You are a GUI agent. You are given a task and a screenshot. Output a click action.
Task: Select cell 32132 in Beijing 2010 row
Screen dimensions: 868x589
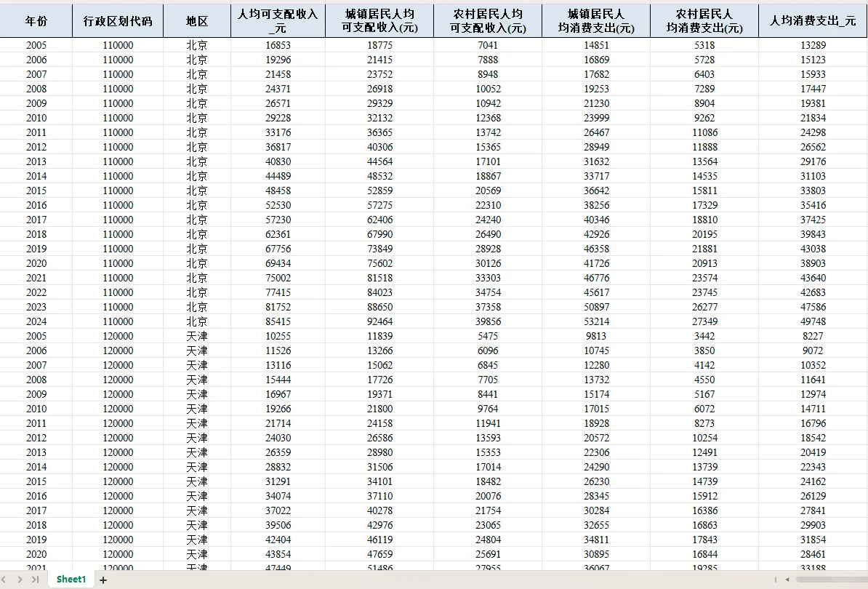(379, 118)
